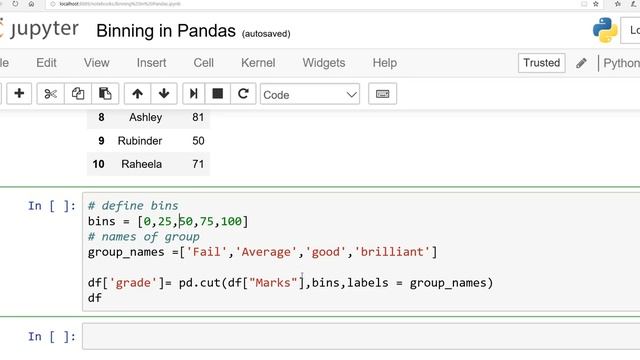
Task: Open the Help menu
Action: pyautogui.click(x=385, y=63)
